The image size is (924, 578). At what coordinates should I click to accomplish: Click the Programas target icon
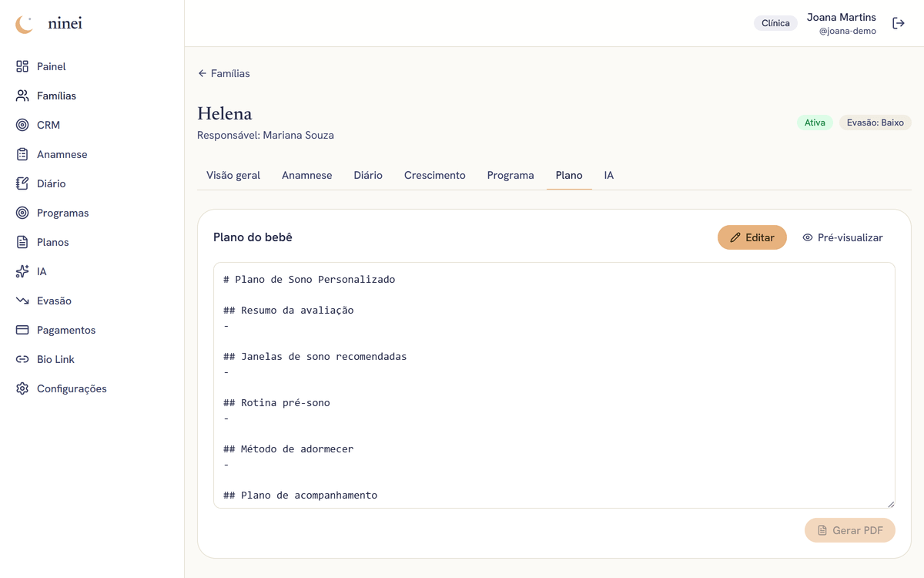(22, 213)
